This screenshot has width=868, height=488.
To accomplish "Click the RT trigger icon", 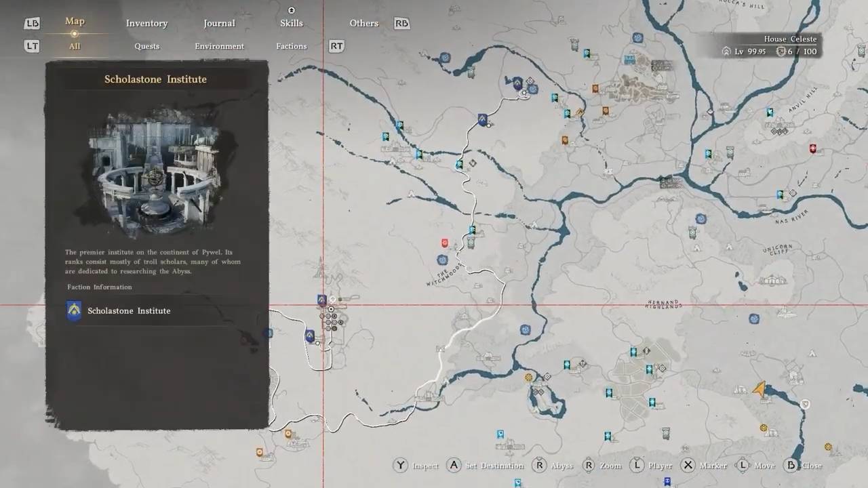I will (x=336, y=46).
